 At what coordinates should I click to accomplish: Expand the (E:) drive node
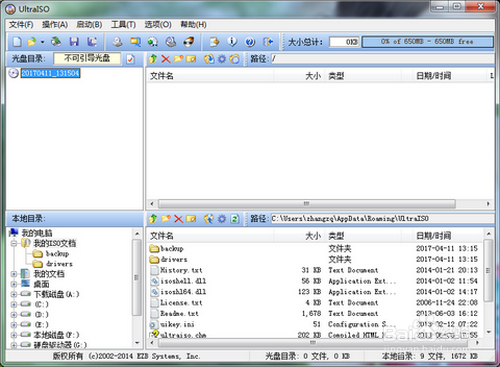click(x=14, y=325)
